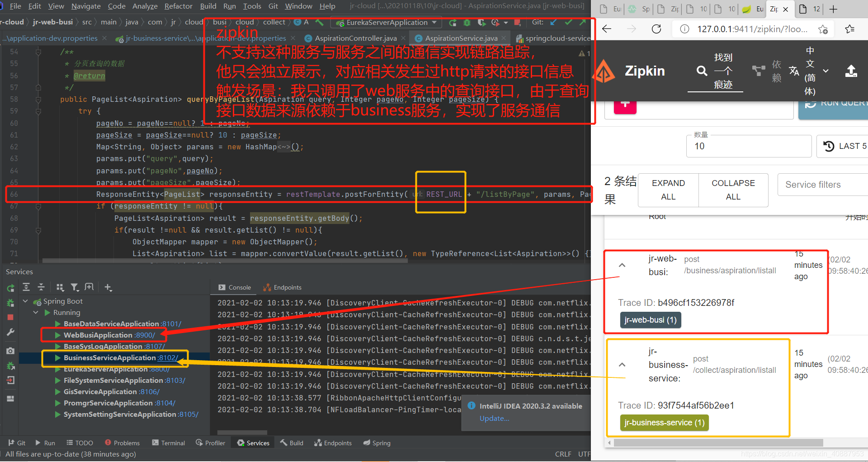The height and width of the screenshot is (462, 868).
Task: Open the :8102/ port link of BusinessServiceApplication
Action: [x=168, y=358]
